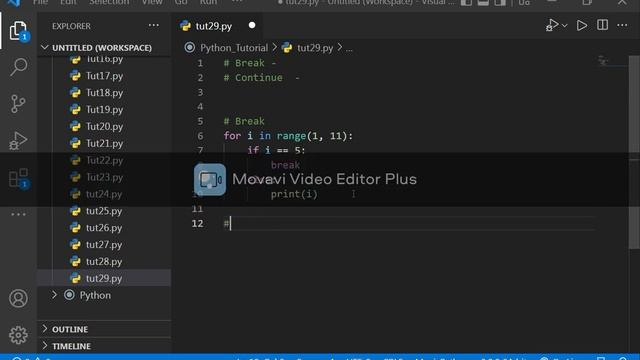Open the Selection menu
Image resolution: width=640 pixels, height=360 pixels.
[109, 2]
